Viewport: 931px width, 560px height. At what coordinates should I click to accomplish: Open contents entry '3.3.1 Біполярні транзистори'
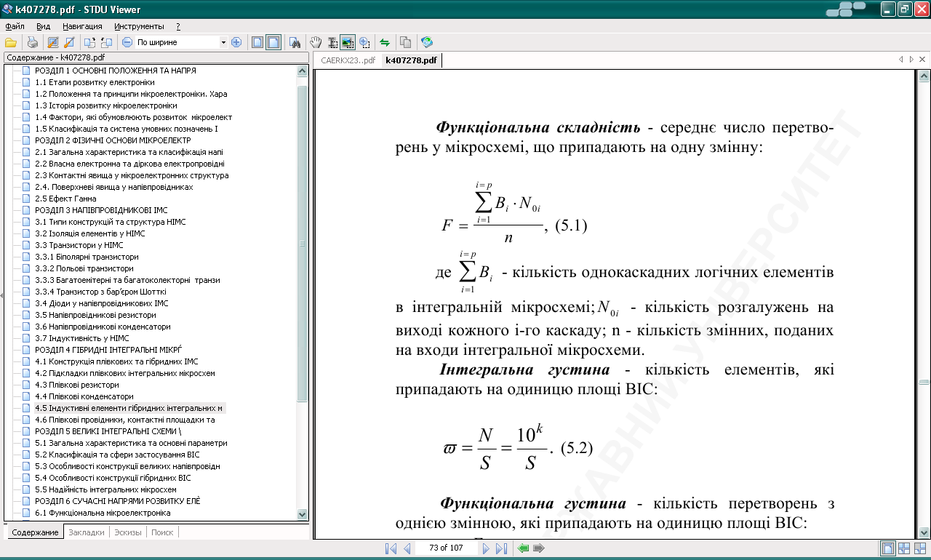(x=87, y=257)
